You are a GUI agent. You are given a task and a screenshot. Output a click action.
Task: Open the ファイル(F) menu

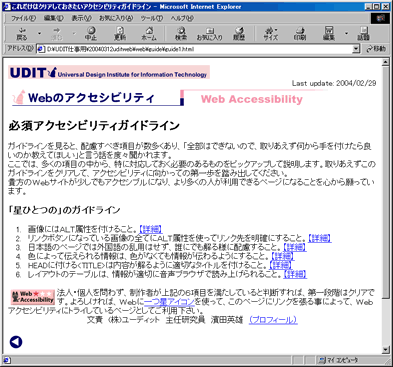point(23,18)
